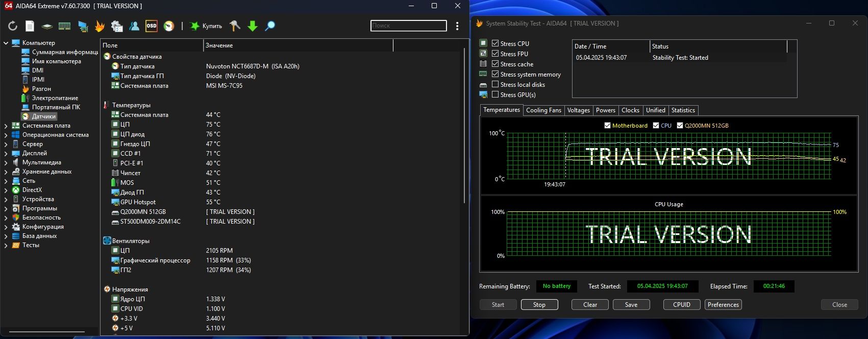Image resolution: width=868 pixels, height=339 pixels.
Task: Select Имя компьютера tree item
Action: point(51,61)
